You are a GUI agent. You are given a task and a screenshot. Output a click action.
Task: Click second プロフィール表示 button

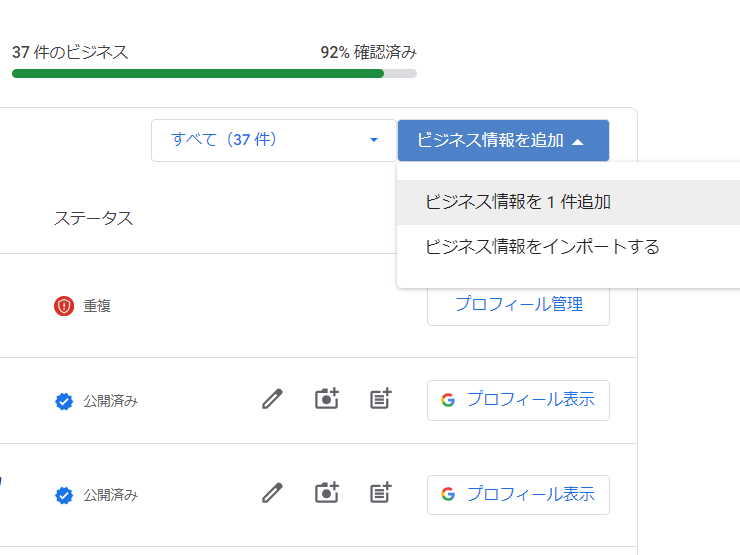tap(518, 495)
